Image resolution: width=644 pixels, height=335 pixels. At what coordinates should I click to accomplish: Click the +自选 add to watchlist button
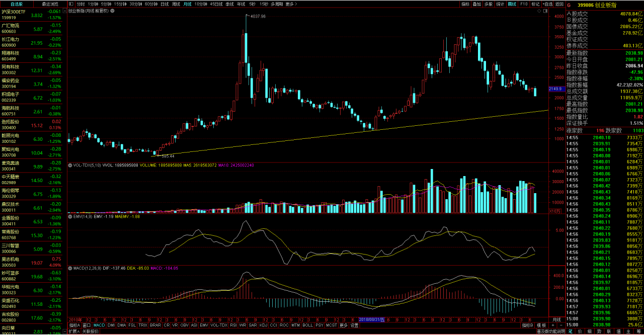tap(547, 4)
